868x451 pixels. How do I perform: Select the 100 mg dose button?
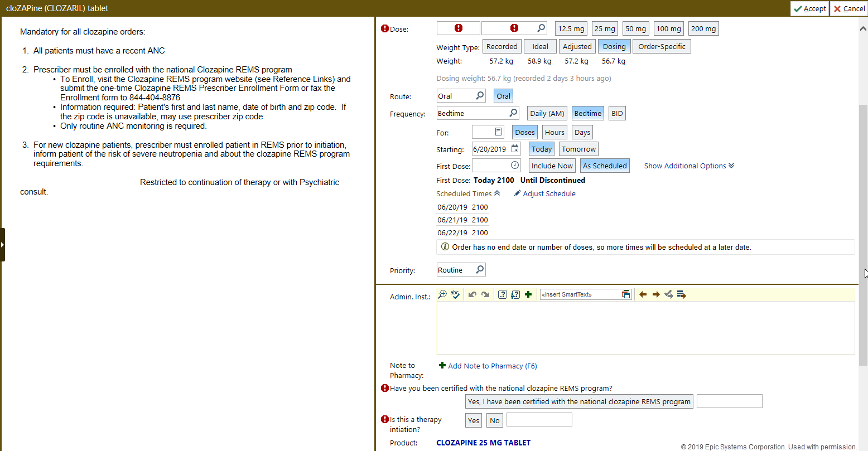point(668,28)
